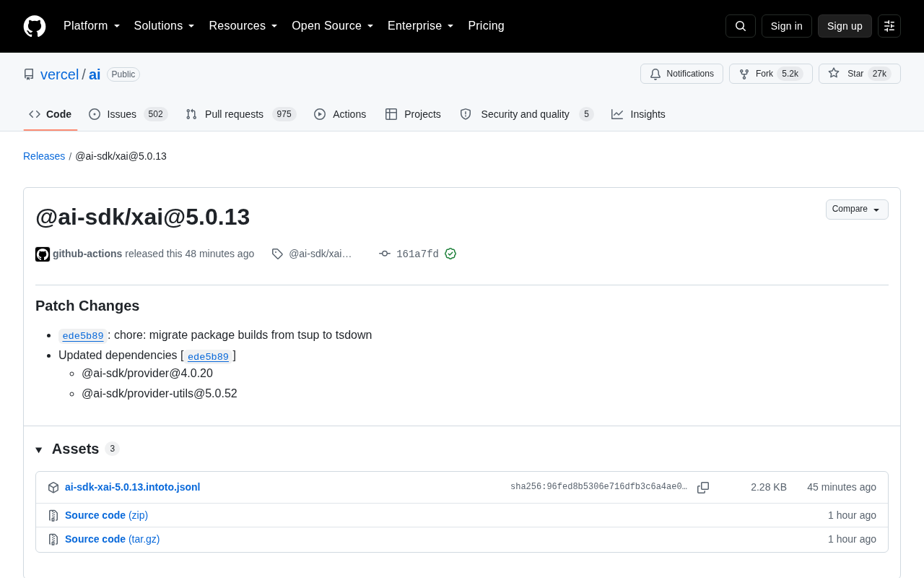Image resolution: width=924 pixels, height=578 pixels.
Task: Open the appearance settings icon button
Action: tap(889, 26)
